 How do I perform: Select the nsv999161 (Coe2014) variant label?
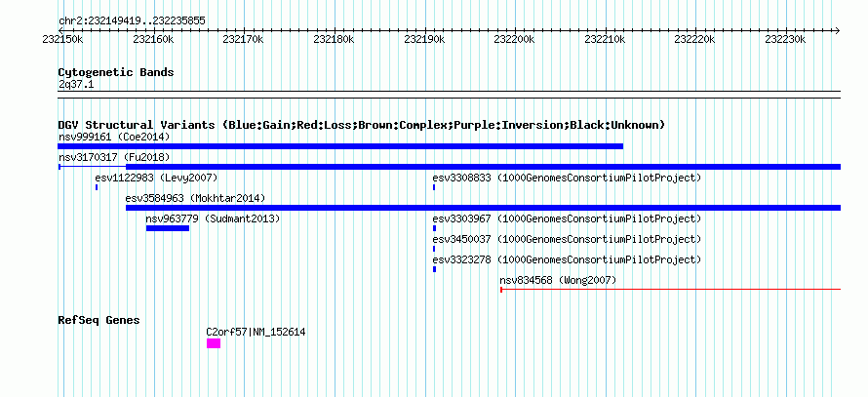(114, 137)
